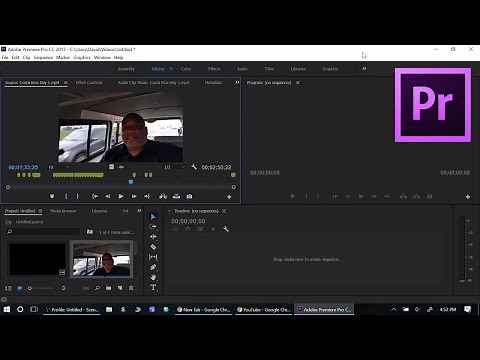Switch to Assembly workspace

click(x=126, y=69)
